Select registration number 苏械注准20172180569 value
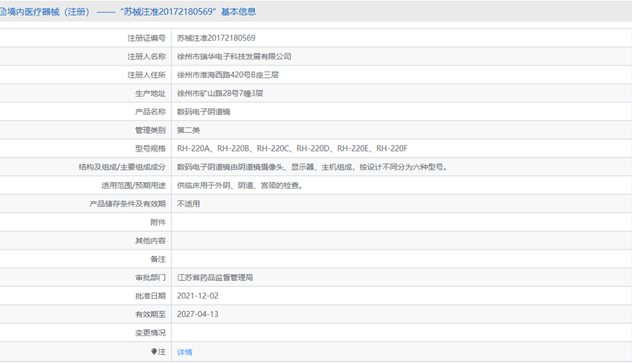Viewport: 632px width, 364px height. pos(216,38)
